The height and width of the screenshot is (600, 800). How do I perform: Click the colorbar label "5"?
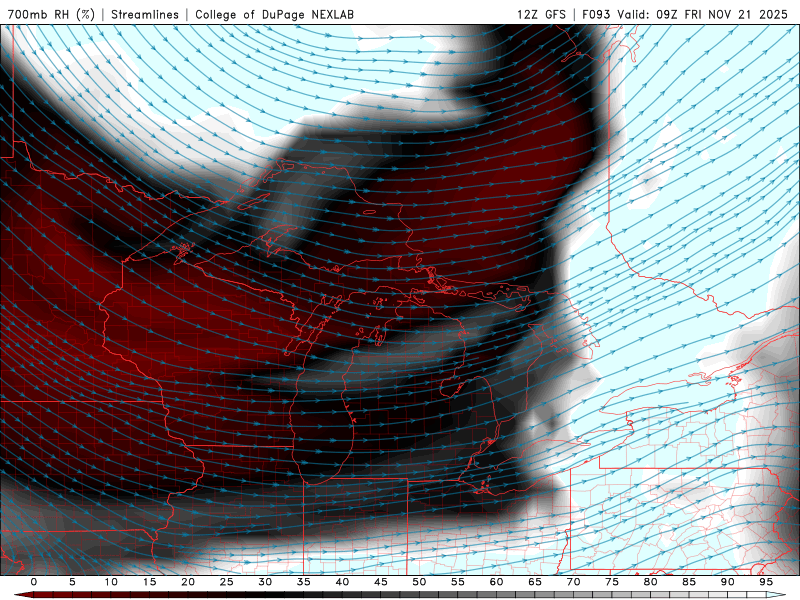pyautogui.click(x=72, y=582)
